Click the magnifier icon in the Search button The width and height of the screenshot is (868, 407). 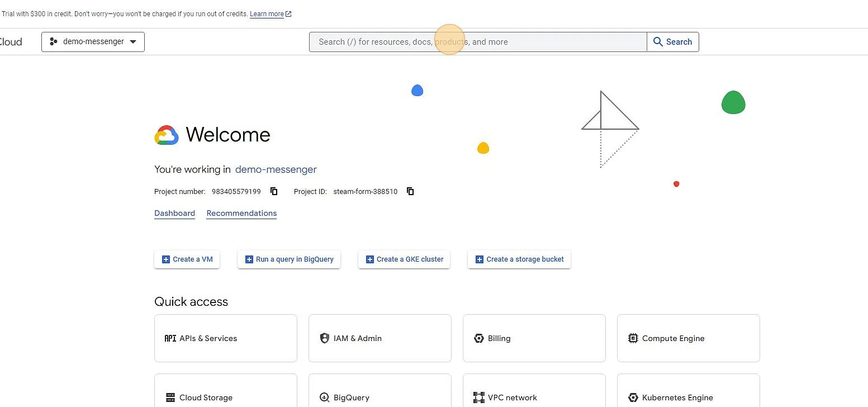coord(658,42)
